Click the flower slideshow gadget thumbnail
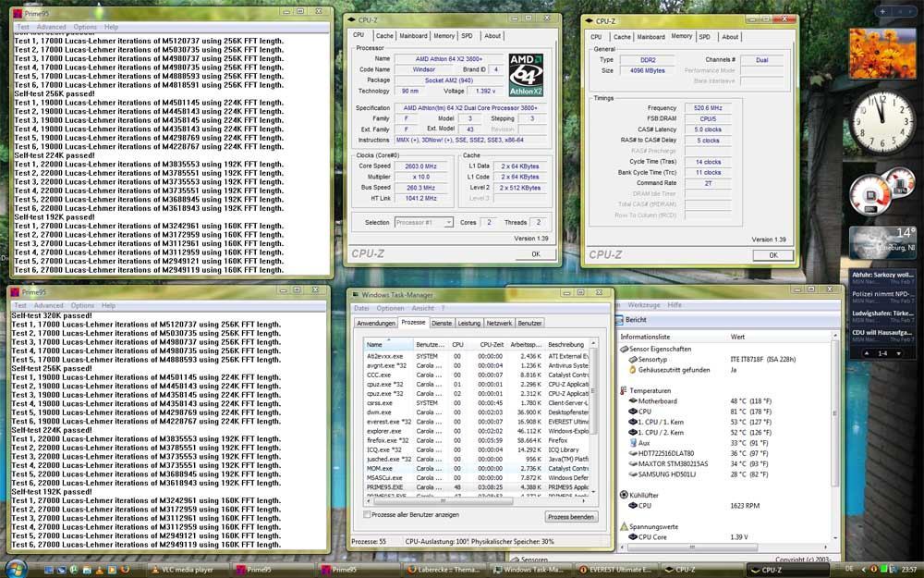The width and height of the screenshot is (924, 578). point(882,54)
